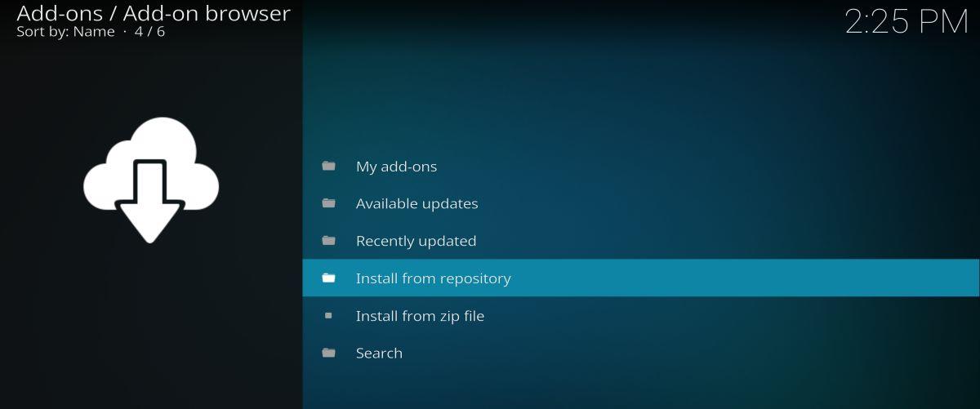Click the "Sort by: Name" text
Screen dimensions: 980x409
tap(65, 32)
